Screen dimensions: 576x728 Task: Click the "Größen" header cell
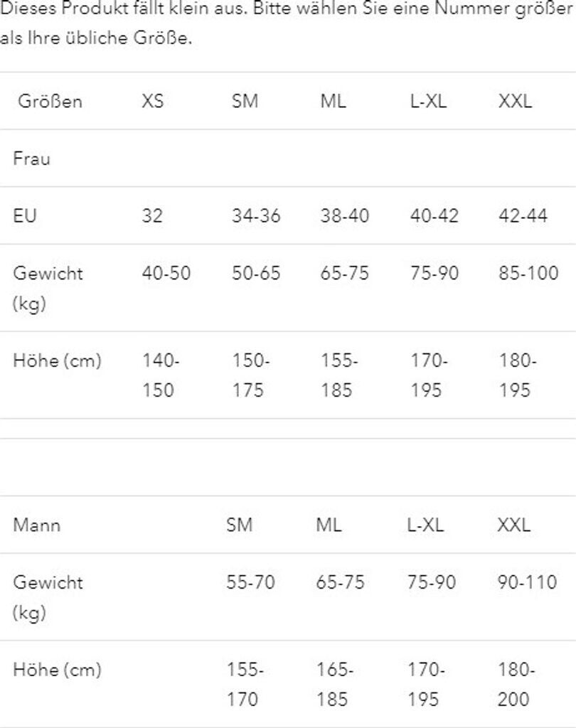tap(50, 101)
